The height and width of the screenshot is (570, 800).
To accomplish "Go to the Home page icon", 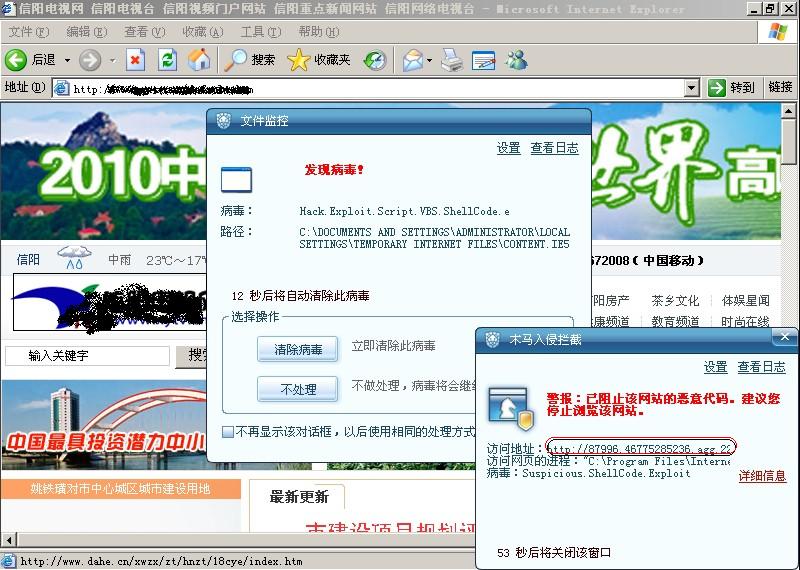I will pyautogui.click(x=199, y=60).
